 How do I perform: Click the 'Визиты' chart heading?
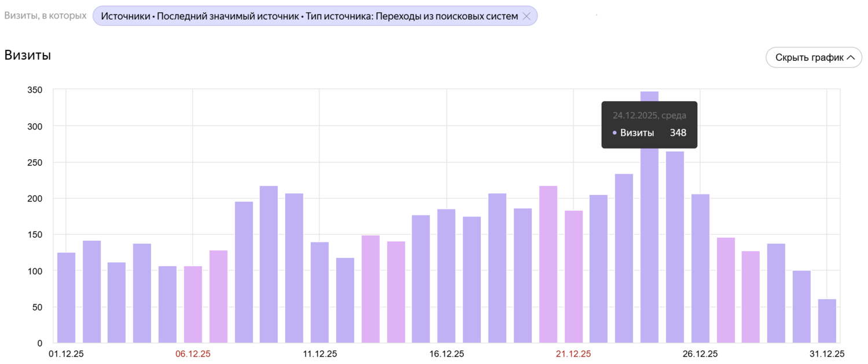(28, 56)
